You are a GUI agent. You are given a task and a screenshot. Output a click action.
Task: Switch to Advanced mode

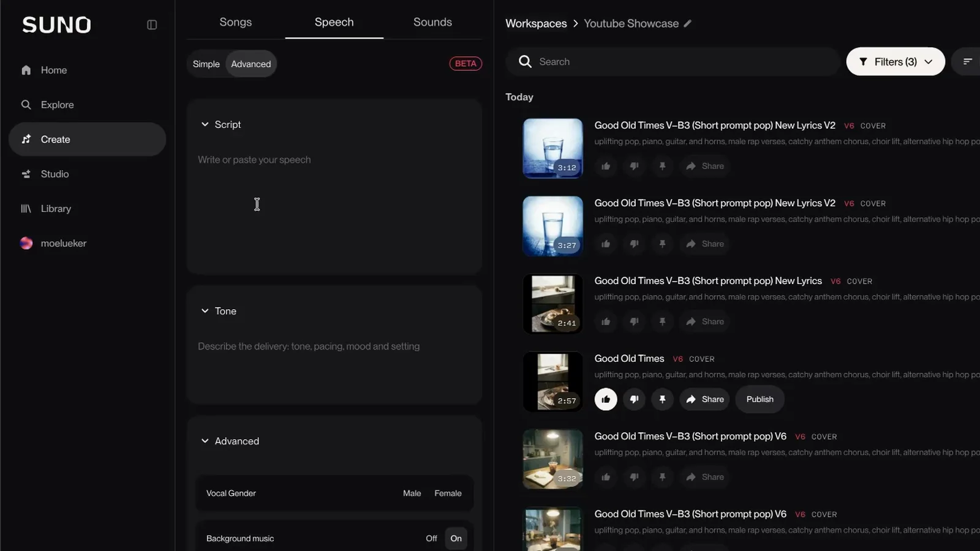[x=251, y=64]
